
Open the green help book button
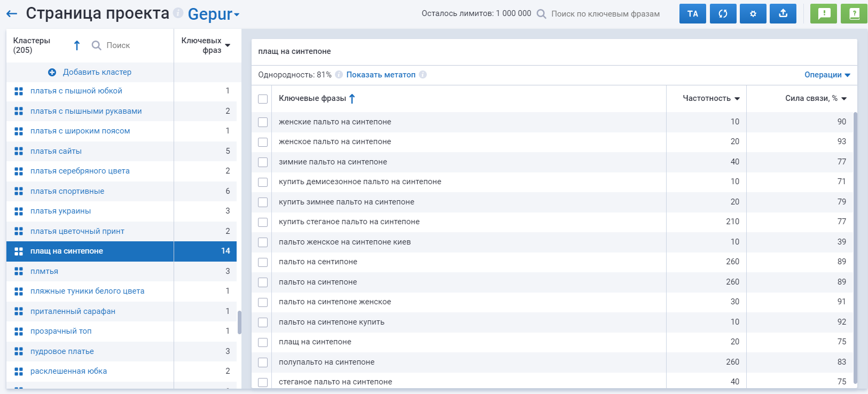[x=854, y=14]
